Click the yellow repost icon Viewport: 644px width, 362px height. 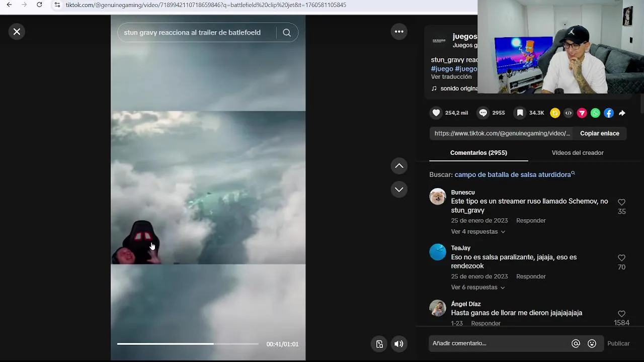555,113
